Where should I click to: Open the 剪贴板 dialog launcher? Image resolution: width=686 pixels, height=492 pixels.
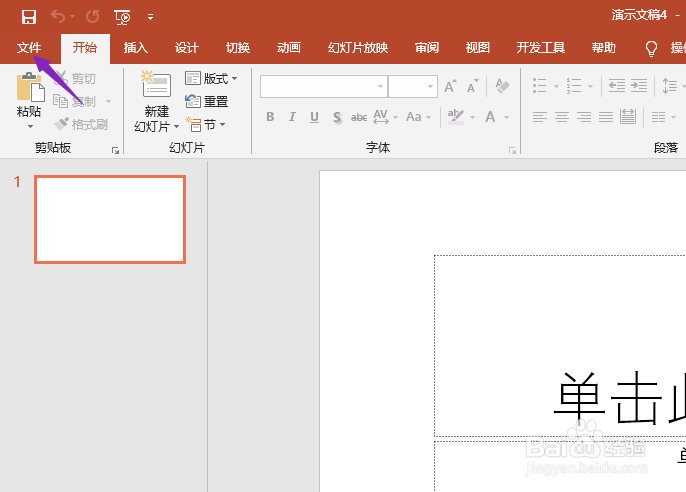click(116, 151)
